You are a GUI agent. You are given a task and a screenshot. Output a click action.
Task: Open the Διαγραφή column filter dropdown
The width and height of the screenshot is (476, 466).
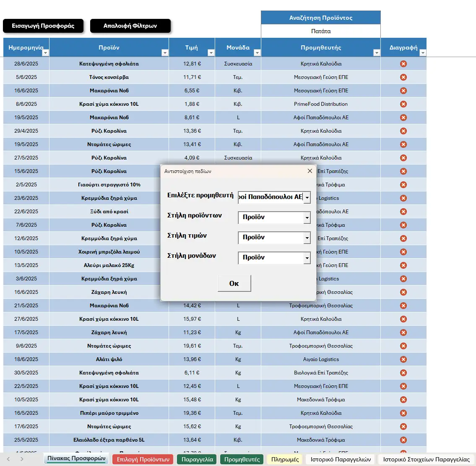(x=423, y=53)
